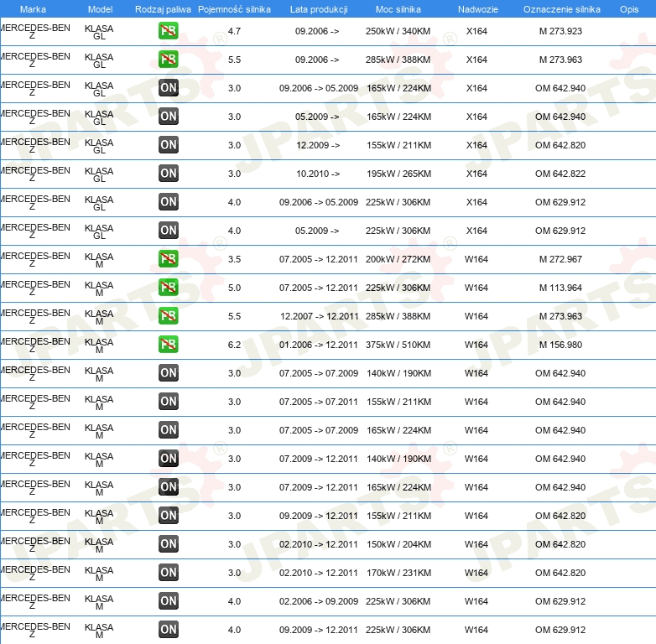The height and width of the screenshot is (644, 656).
Task: Click the PB icon in the 375kW / 510KM row
Action: (169, 345)
